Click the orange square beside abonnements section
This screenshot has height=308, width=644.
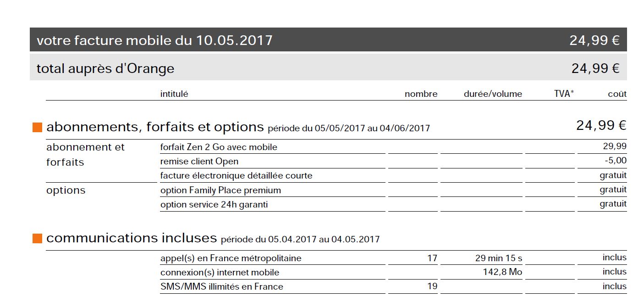(x=37, y=128)
